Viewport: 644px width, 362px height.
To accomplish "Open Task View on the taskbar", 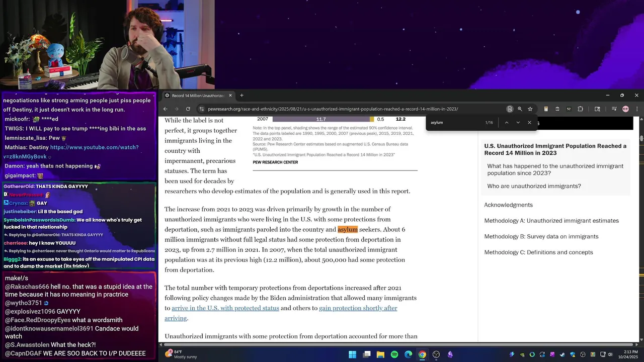I will point(367,354).
